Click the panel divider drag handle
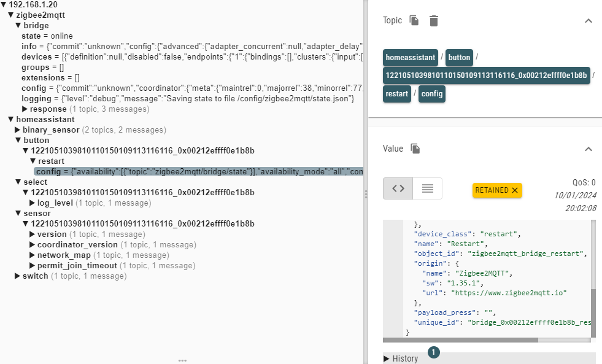Screen dimensions: 602x364 tap(366, 194)
